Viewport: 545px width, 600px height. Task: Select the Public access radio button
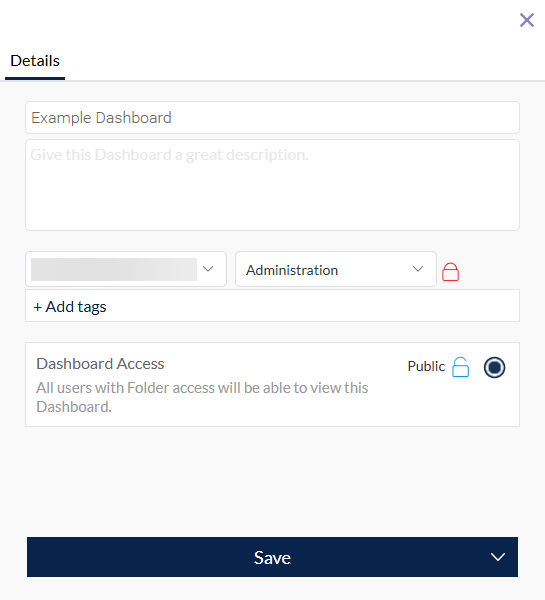[x=494, y=367]
